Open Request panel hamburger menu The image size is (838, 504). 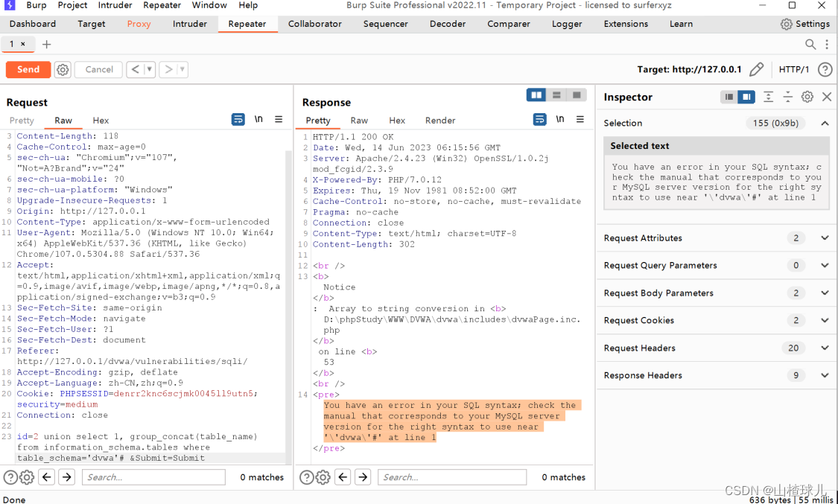pos(279,120)
